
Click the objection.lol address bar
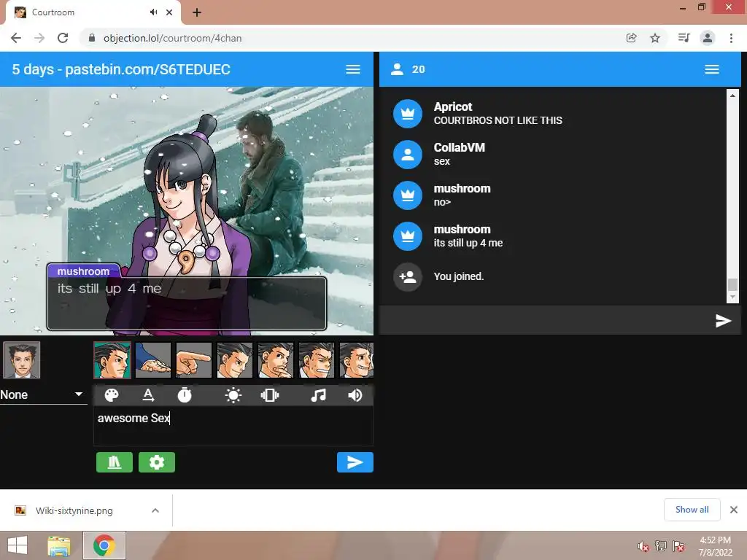[x=352, y=38]
